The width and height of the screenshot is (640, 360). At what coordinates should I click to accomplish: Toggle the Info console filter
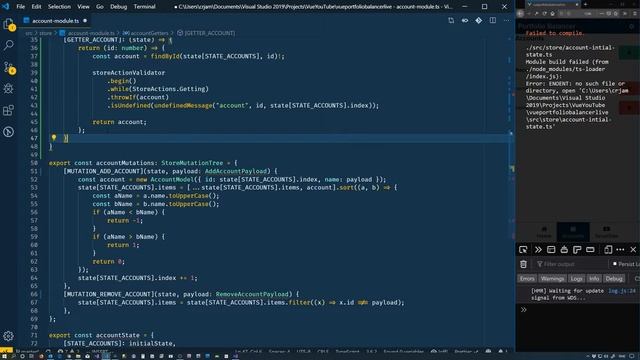pyautogui.click(x=594, y=279)
